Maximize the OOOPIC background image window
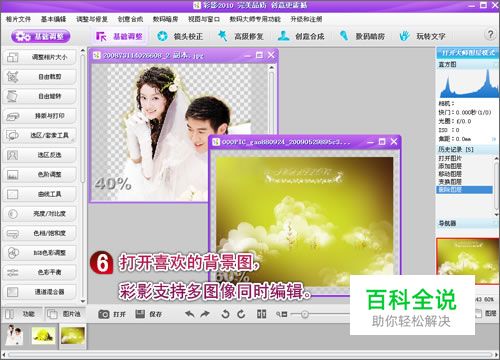The height and width of the screenshot is (360, 500). pyautogui.click(x=382, y=142)
